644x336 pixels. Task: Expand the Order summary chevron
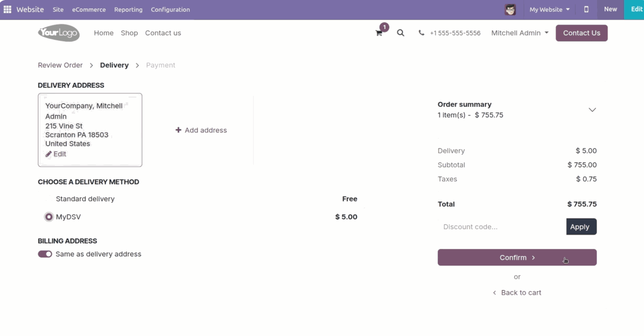point(592,110)
